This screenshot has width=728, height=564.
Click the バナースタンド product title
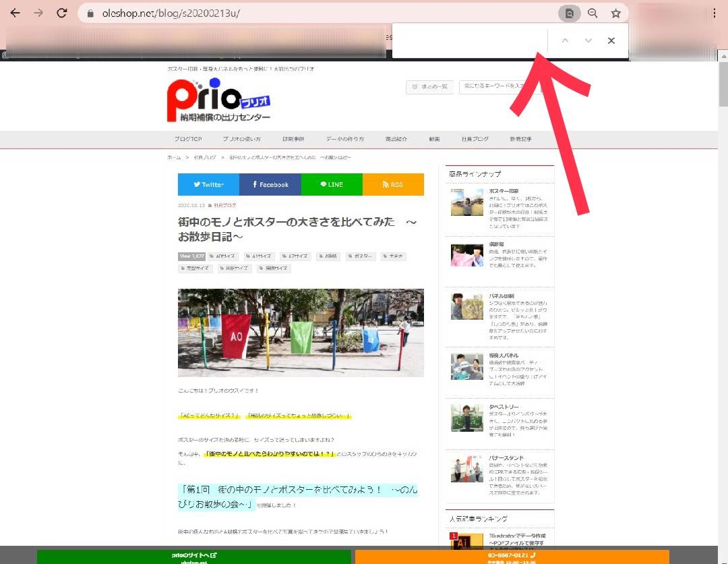[x=506, y=457]
